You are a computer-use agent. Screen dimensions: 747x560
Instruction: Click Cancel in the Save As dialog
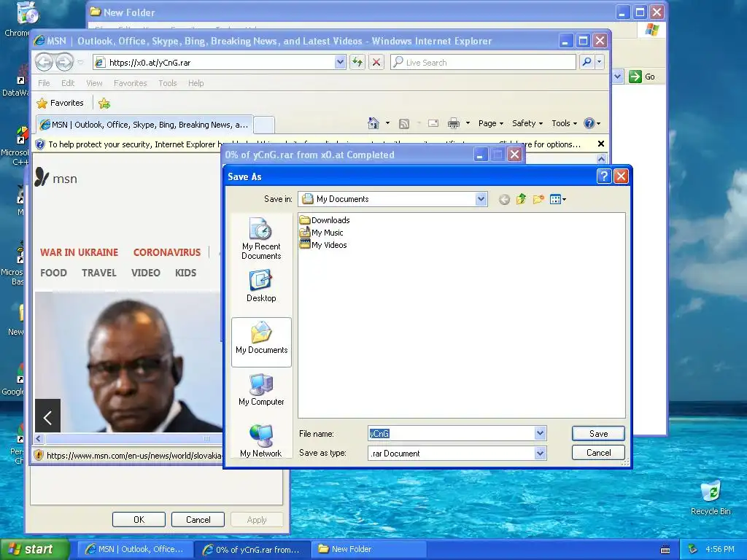point(598,452)
